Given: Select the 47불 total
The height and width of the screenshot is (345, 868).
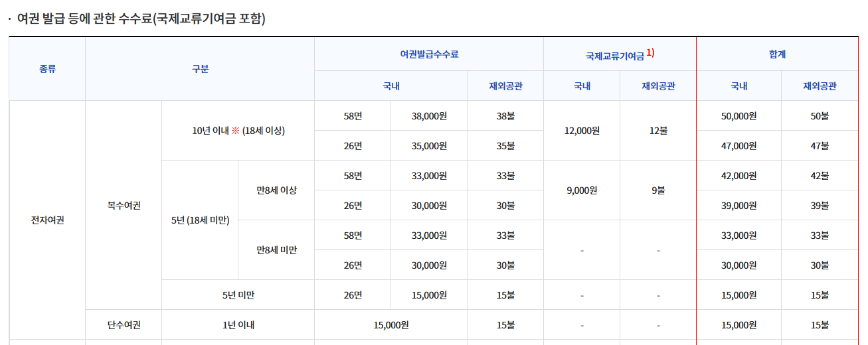Looking at the screenshot, I should 820,145.
